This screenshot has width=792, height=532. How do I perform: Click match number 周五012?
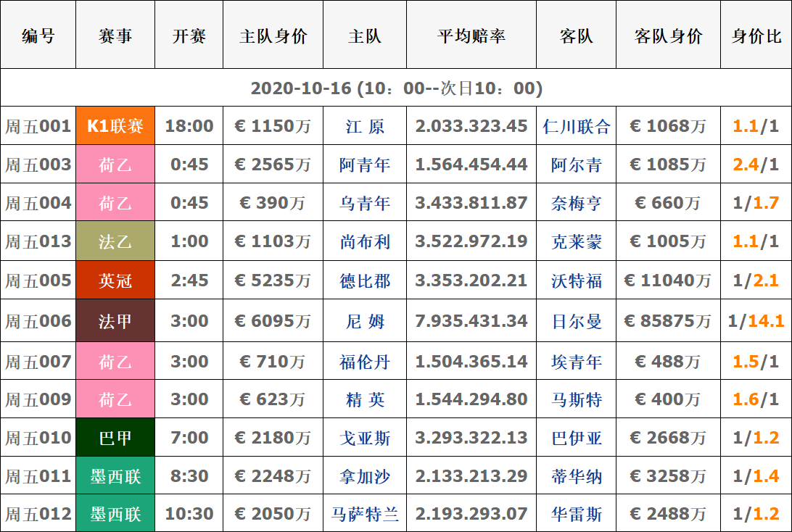(x=38, y=514)
